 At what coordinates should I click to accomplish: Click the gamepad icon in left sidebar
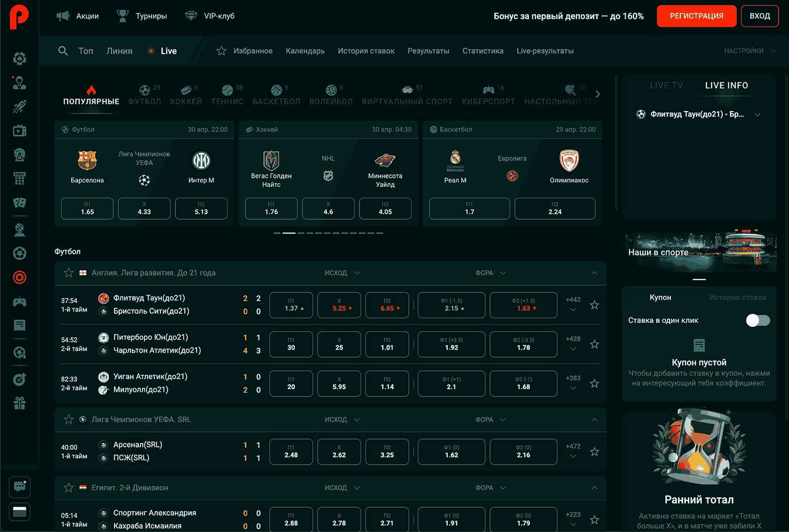pyautogui.click(x=19, y=302)
